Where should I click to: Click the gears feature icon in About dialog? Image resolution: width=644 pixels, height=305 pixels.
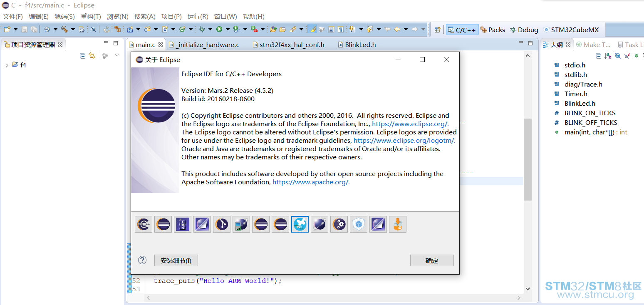(x=339, y=224)
